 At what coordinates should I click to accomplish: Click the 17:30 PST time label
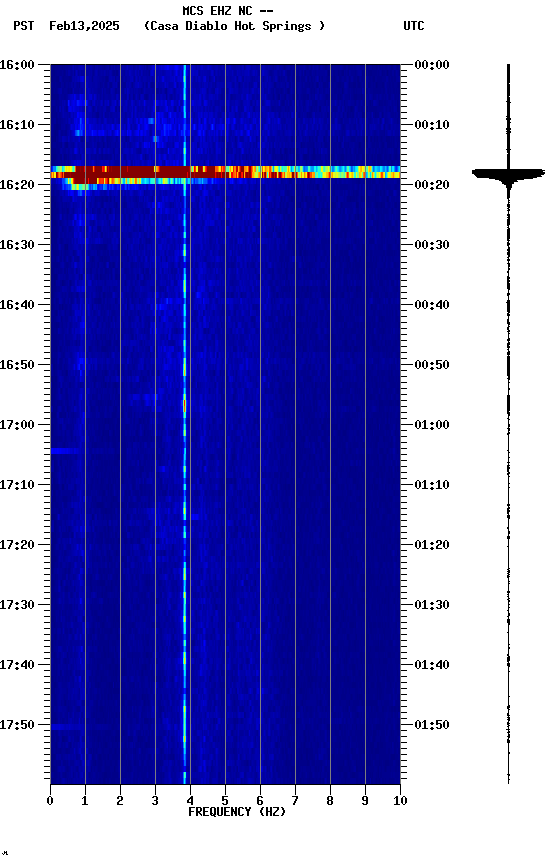pyautogui.click(x=17, y=605)
